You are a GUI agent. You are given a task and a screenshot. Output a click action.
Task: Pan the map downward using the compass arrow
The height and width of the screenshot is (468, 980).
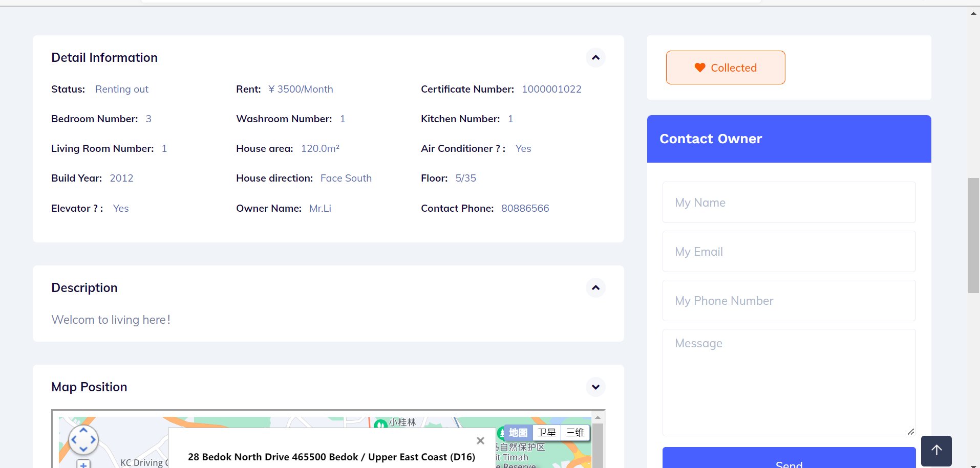point(83,449)
